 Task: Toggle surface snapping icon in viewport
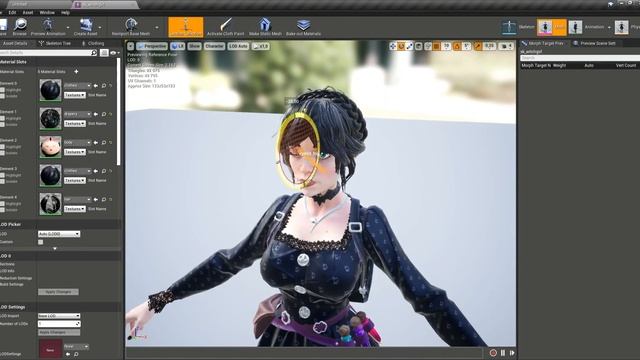(428, 46)
